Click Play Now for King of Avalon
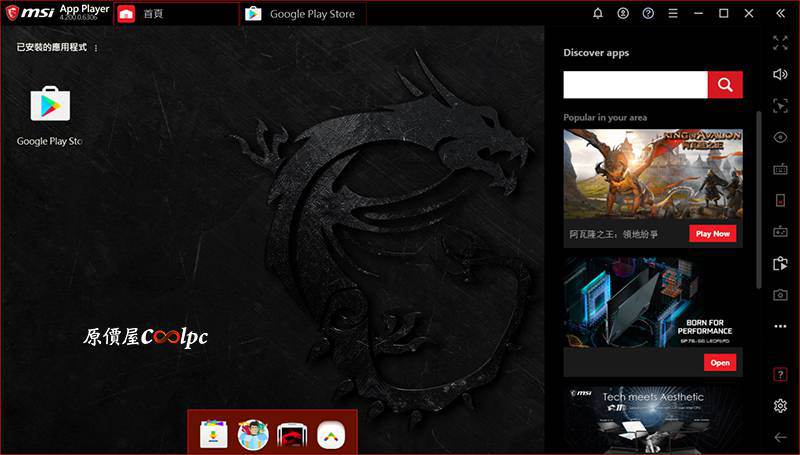800x455 pixels. 713,234
